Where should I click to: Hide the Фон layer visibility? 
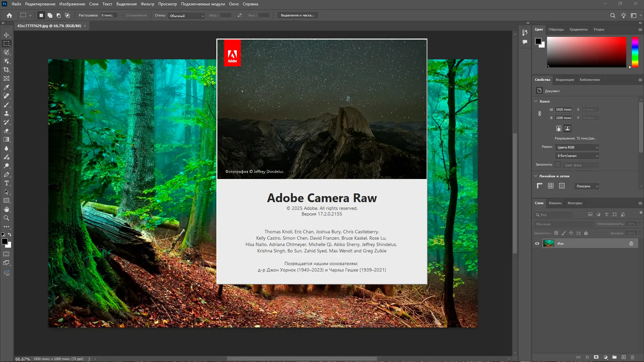pos(537,243)
